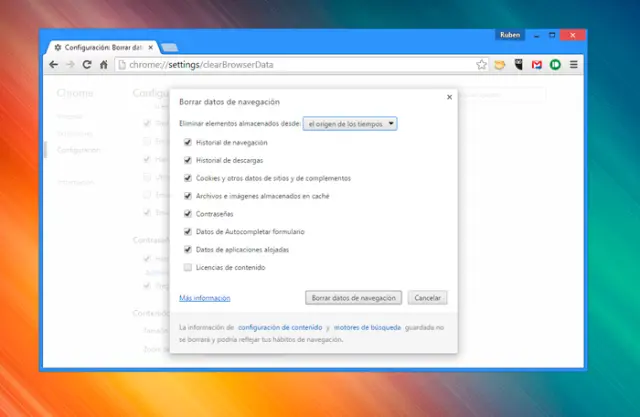The width and height of the screenshot is (640, 417).
Task: Open the Más información link
Action: point(204,298)
